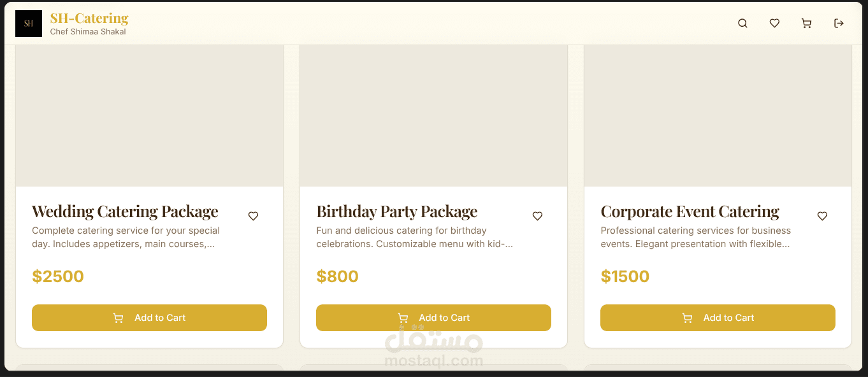The image size is (868, 377).
Task: Favorite the Corporate Event Catering card
Action: click(x=822, y=217)
